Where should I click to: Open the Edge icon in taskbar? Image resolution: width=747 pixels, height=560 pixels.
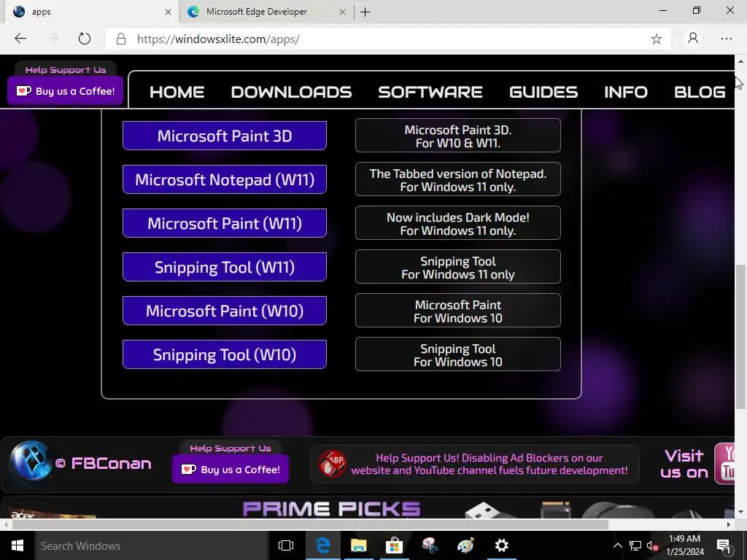323,545
